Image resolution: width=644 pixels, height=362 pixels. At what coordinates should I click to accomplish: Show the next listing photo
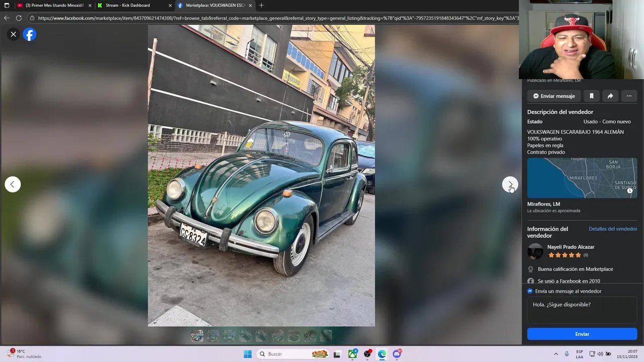click(x=510, y=185)
